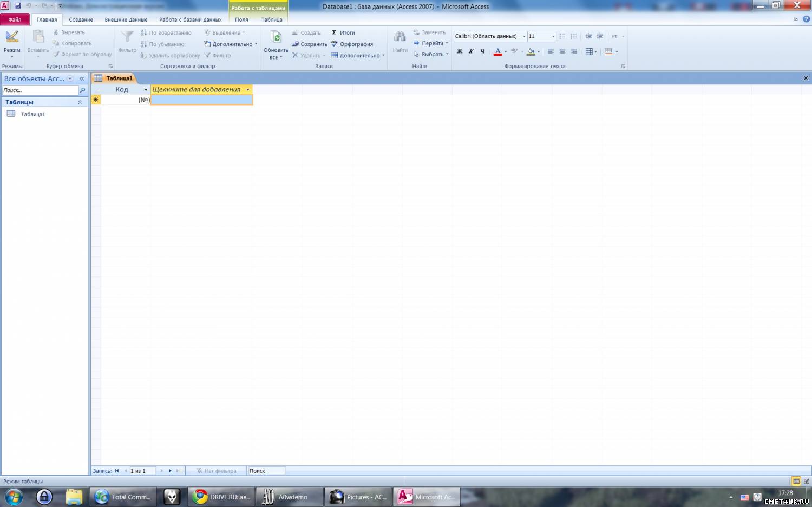Open the Calibri font name dropdown
The image size is (812, 507).
point(524,36)
